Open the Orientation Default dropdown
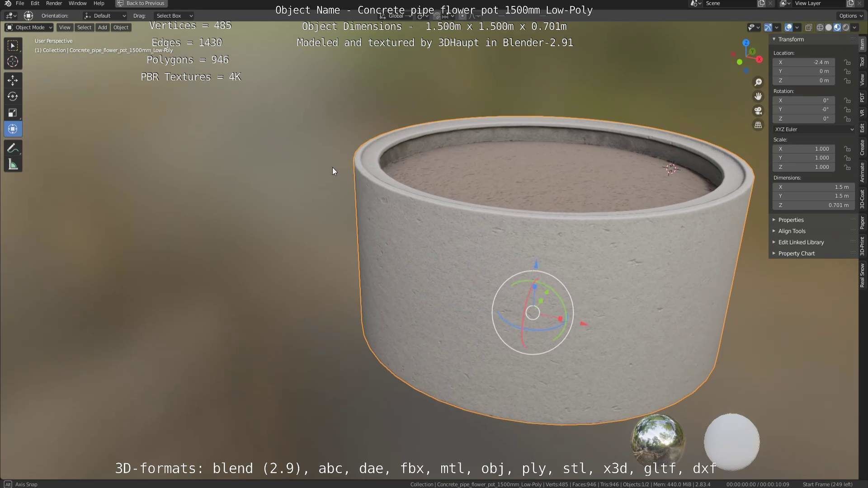 (x=105, y=16)
